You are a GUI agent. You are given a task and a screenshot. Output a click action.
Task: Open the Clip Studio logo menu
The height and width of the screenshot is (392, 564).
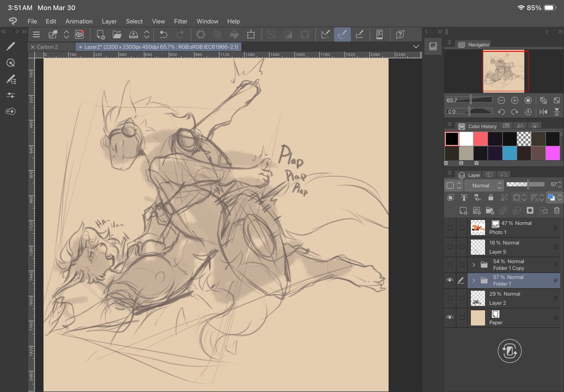pyautogui.click(x=13, y=21)
